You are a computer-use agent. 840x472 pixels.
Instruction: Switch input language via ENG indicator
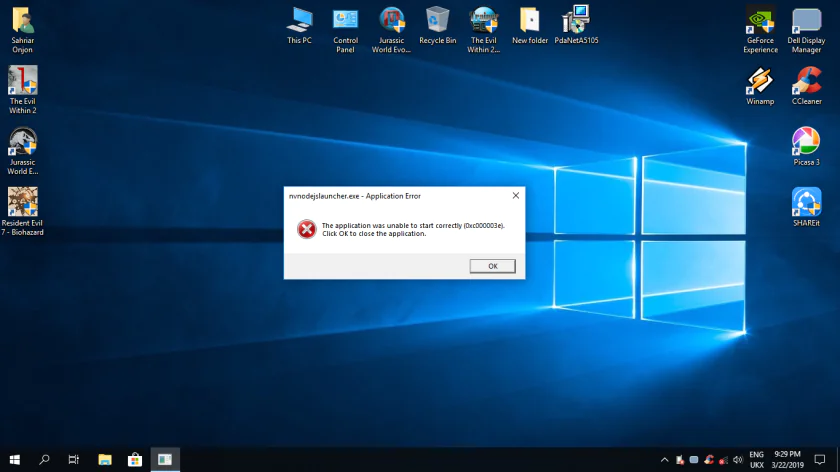click(756, 460)
